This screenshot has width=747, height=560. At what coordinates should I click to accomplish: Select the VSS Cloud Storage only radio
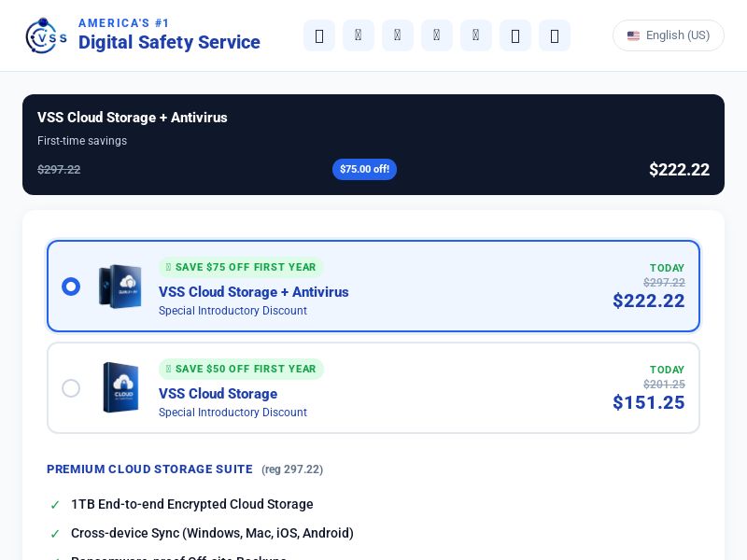pyautogui.click(x=71, y=388)
